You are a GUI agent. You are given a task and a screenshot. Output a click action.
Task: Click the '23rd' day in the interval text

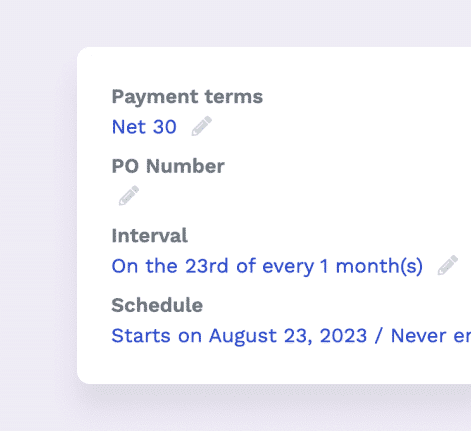207,266
